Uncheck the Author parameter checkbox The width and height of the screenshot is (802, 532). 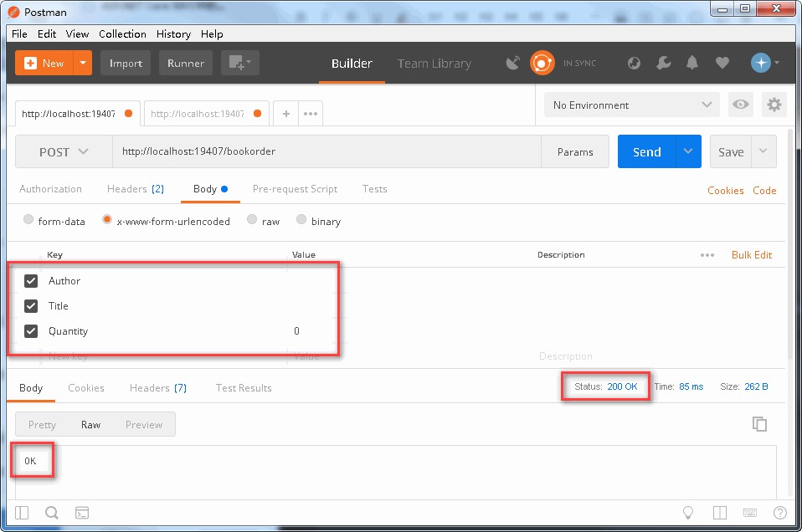click(x=31, y=280)
